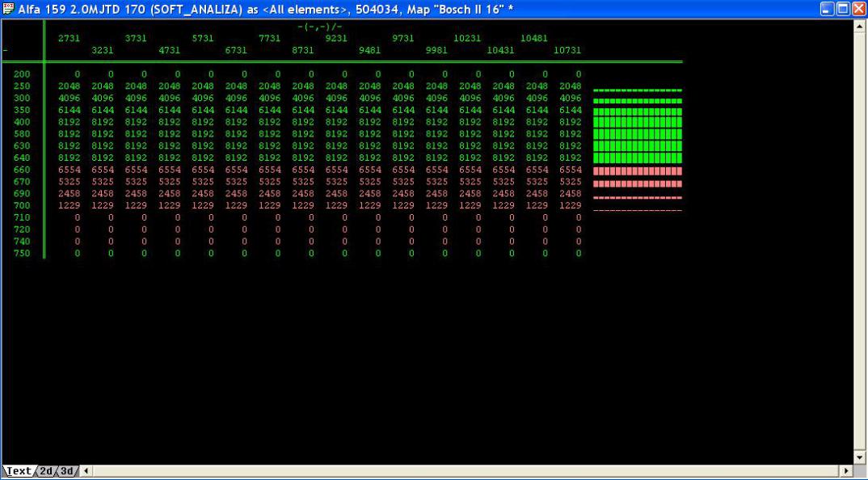This screenshot has height=480, width=868.
Task: Select column header 10231
Action: pos(467,38)
